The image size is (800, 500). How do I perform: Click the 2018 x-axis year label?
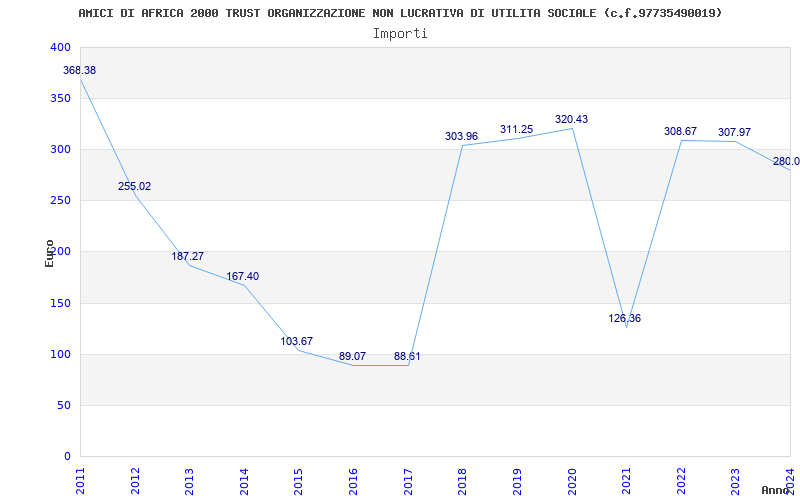tap(463, 481)
